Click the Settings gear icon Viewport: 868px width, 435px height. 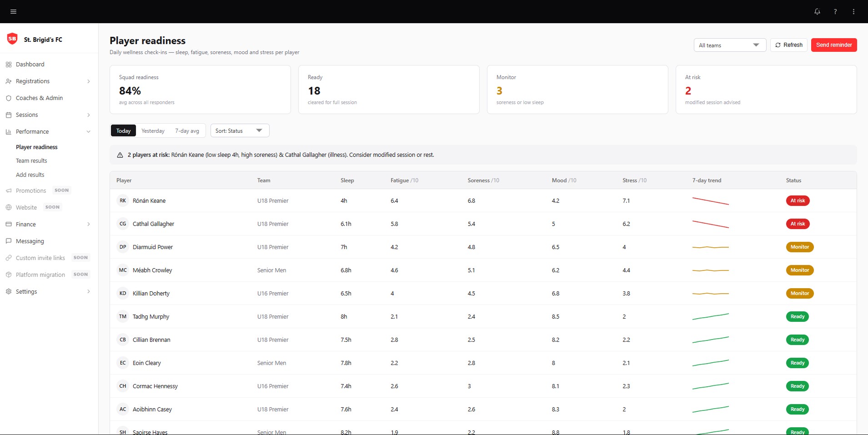[9, 292]
